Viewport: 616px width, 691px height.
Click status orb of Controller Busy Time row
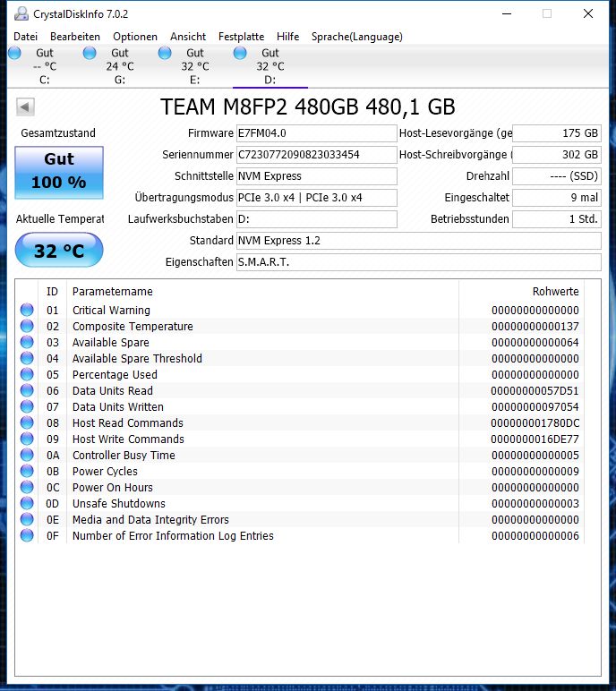point(27,455)
